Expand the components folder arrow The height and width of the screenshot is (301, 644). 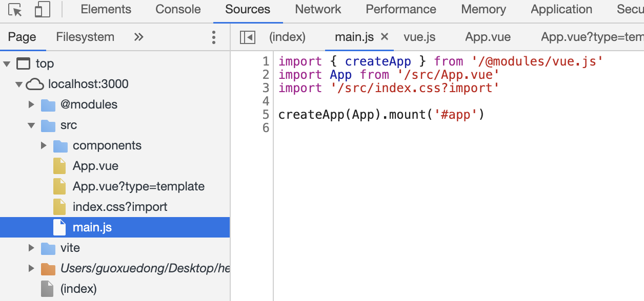(x=44, y=145)
